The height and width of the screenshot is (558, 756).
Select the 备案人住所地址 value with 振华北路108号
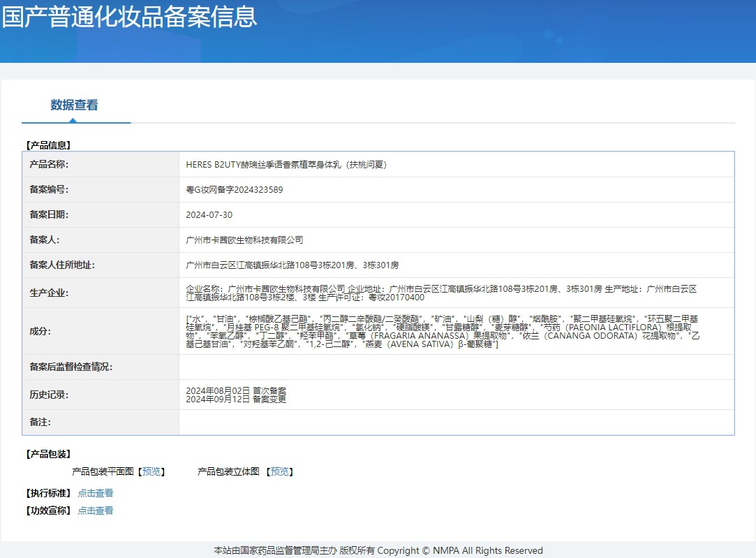tap(292, 265)
